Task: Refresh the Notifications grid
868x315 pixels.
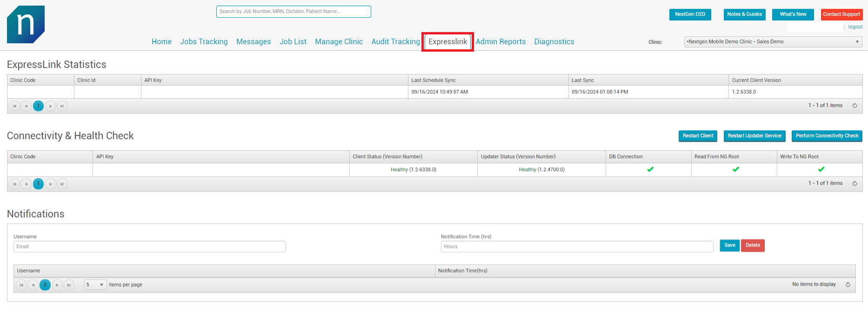Action: tap(848, 284)
